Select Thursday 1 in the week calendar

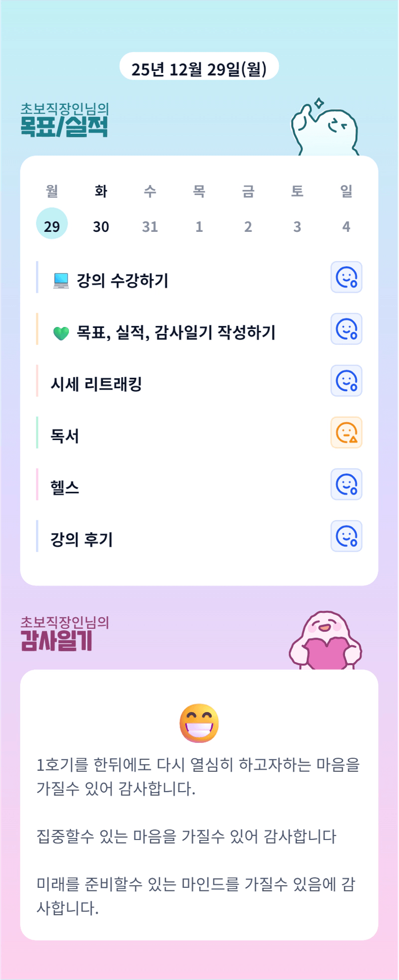click(x=199, y=226)
